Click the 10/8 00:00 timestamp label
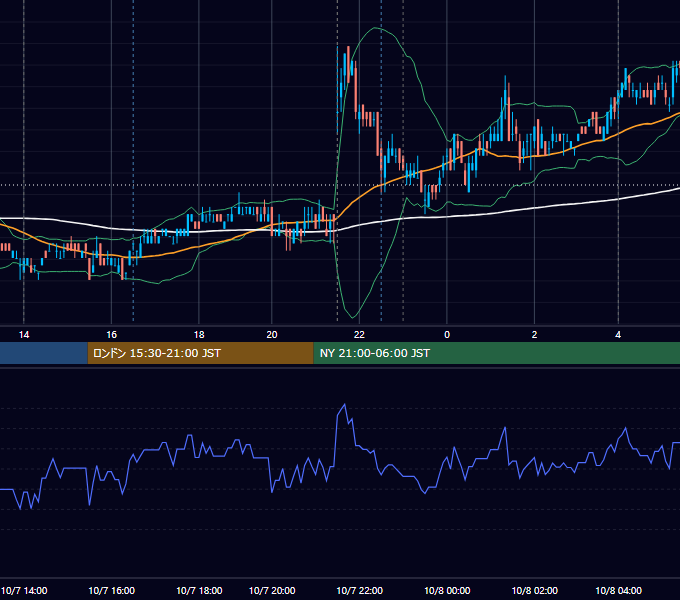The image size is (680, 600). tap(447, 590)
